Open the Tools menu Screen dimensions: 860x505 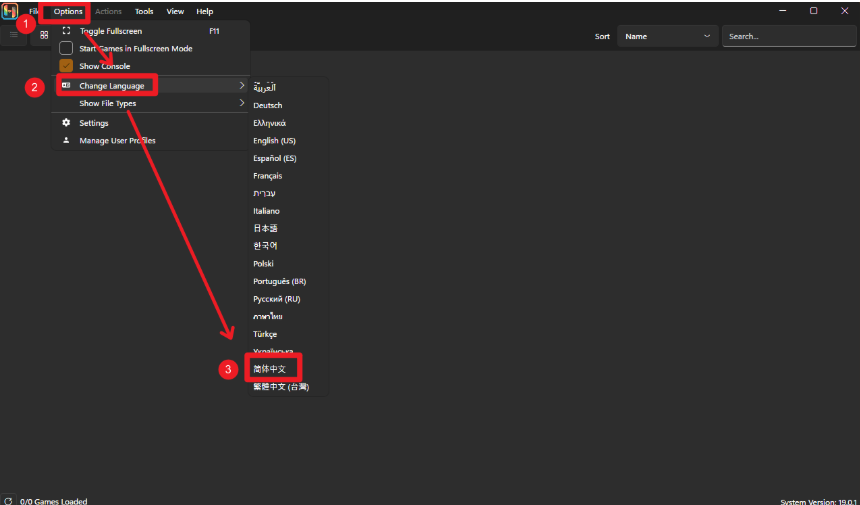[144, 11]
